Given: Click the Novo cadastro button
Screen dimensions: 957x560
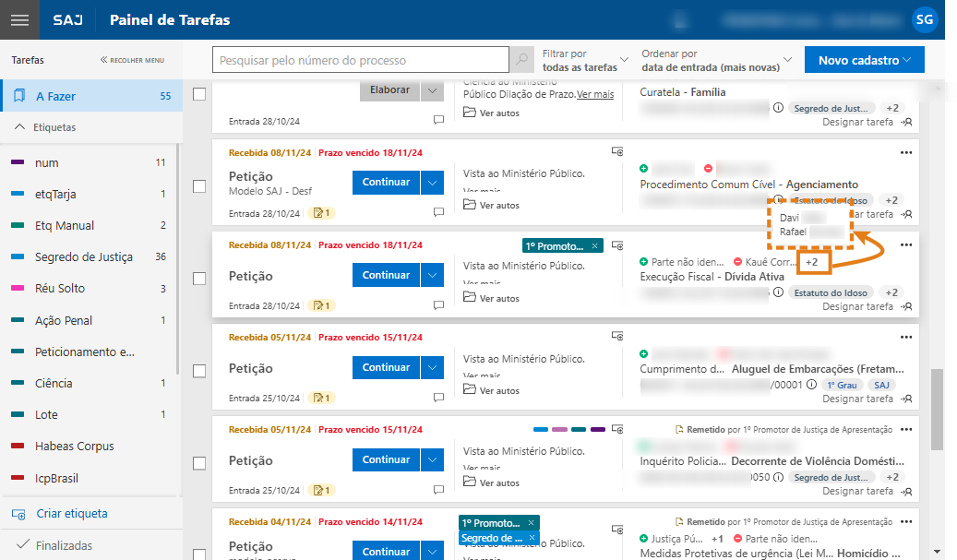Looking at the screenshot, I should (x=864, y=60).
